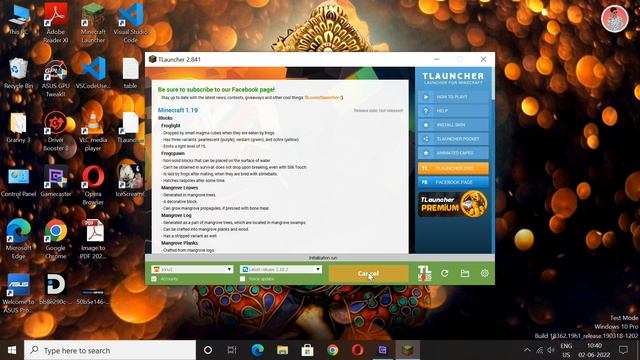Click the taskbar search box
Screen dimensions: 640x360
110,350
